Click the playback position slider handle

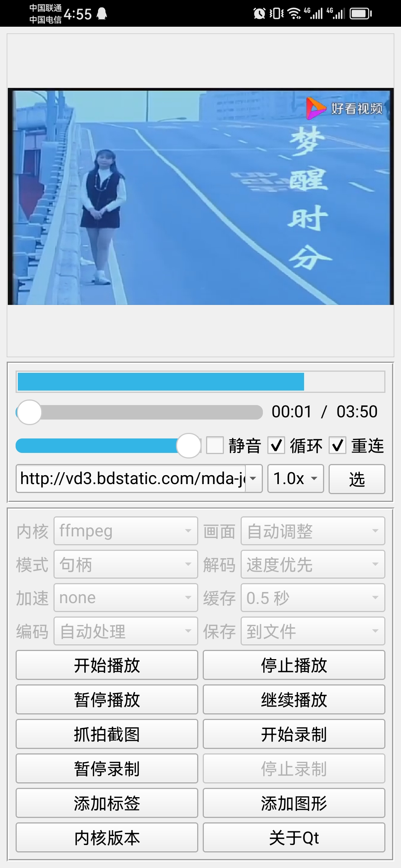pos(29,412)
